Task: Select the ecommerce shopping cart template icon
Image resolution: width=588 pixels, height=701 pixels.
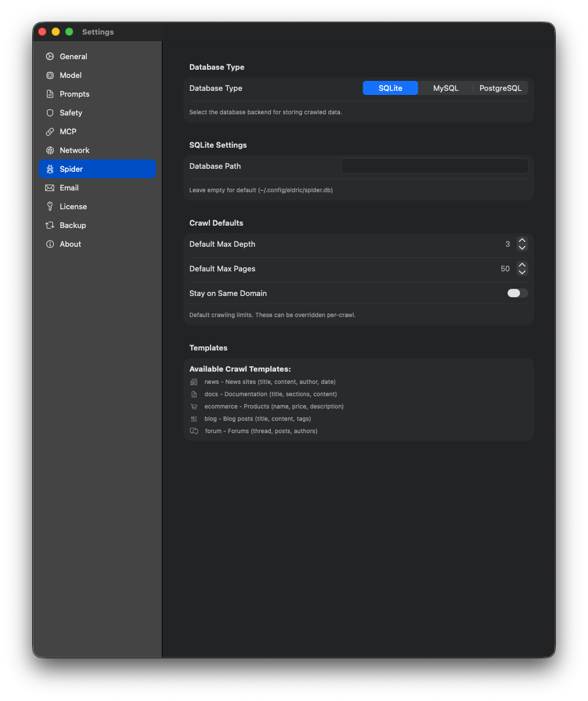Action: click(x=193, y=406)
